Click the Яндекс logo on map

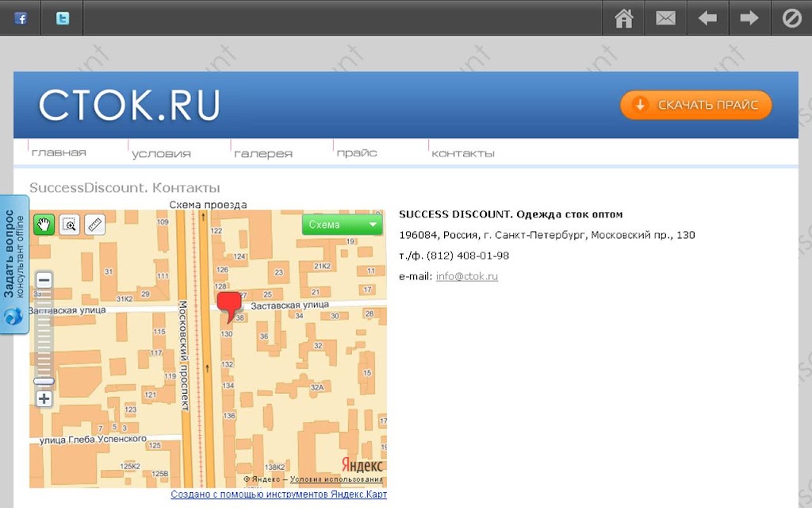(362, 465)
